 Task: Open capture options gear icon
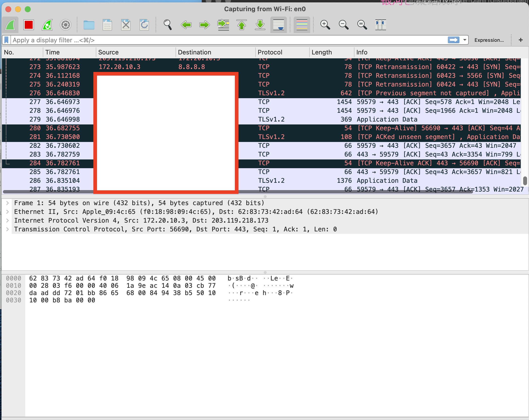click(x=65, y=25)
